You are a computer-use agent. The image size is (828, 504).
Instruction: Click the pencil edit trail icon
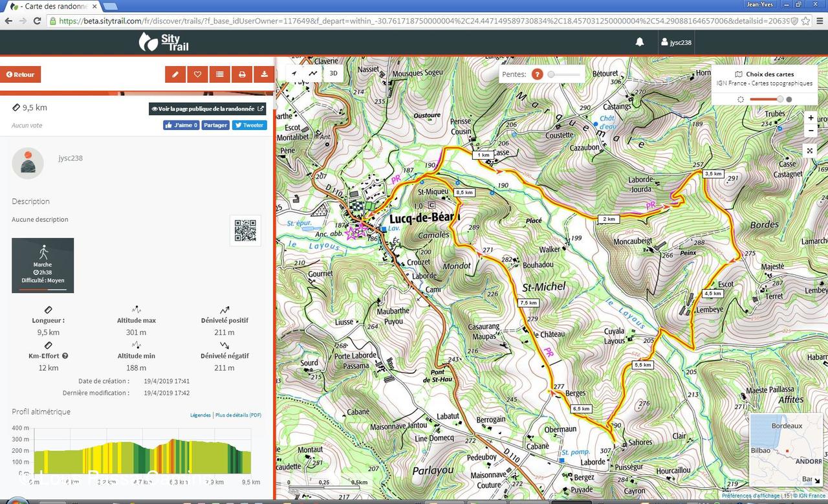pos(175,74)
